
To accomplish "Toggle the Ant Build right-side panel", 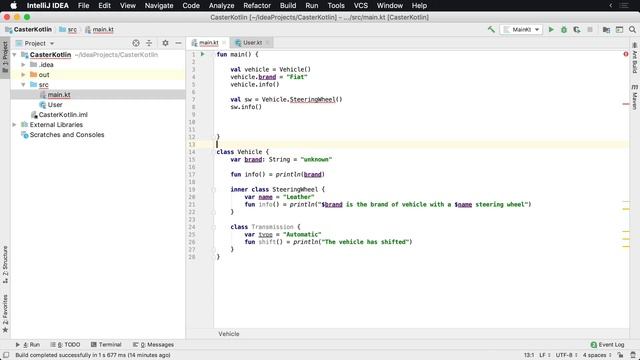I will tap(635, 58).
